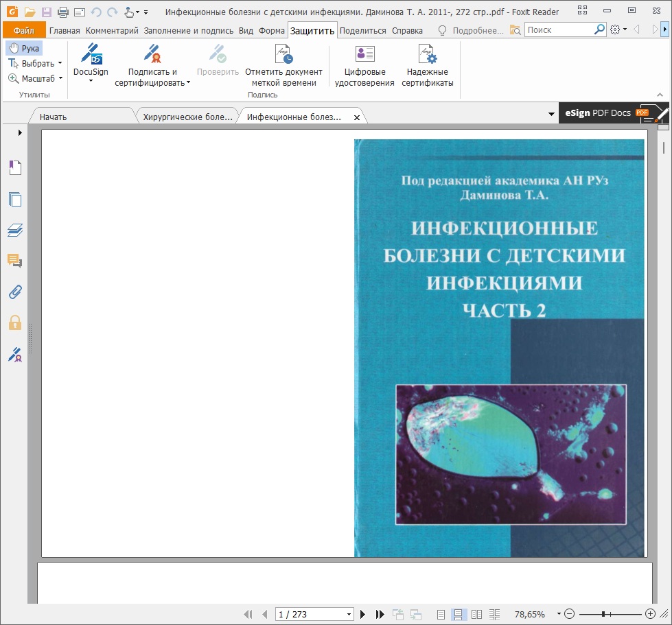Open the Security lock panel
672x625 pixels.
coord(15,323)
